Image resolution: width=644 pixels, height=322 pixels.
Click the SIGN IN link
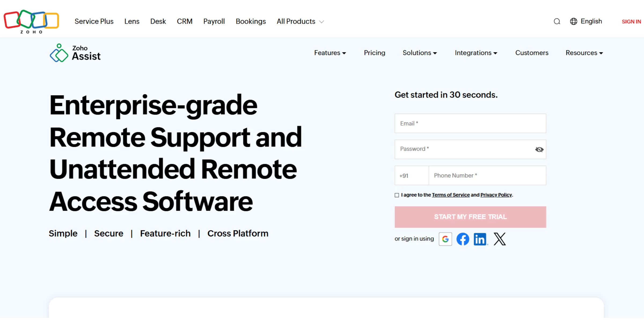[x=631, y=22]
